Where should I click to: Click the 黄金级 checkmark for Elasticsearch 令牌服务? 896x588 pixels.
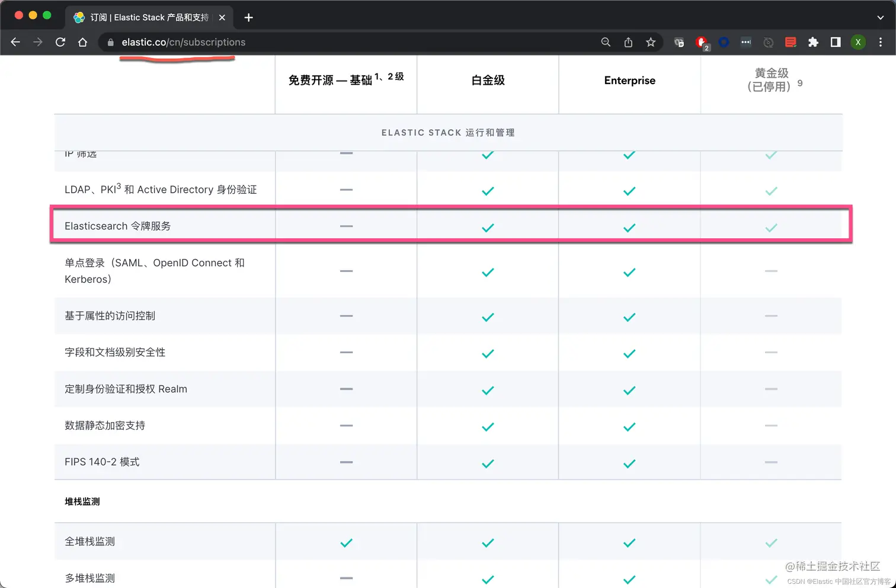771,228
